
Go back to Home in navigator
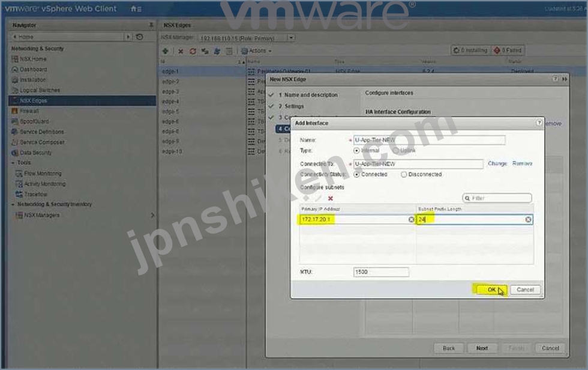(x=23, y=37)
